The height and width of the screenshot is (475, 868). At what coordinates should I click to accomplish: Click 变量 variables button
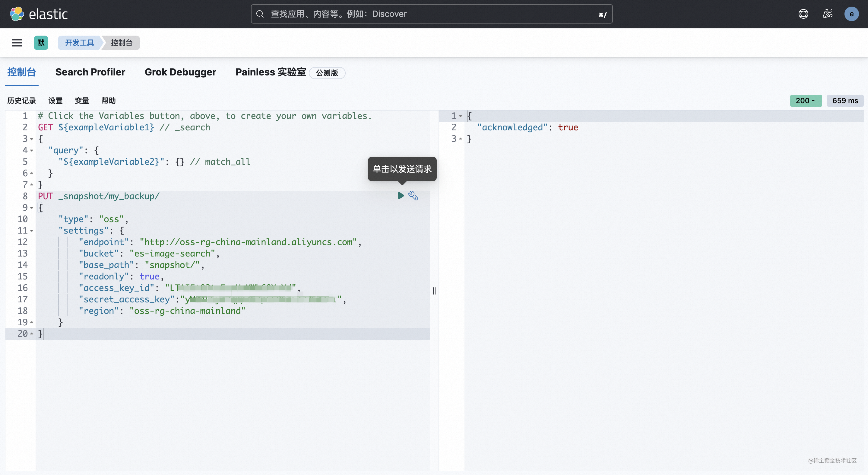click(82, 100)
